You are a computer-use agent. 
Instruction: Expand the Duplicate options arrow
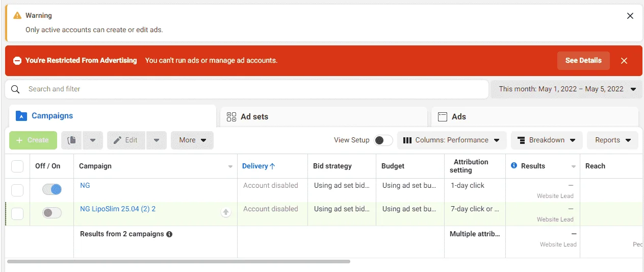coord(93,140)
